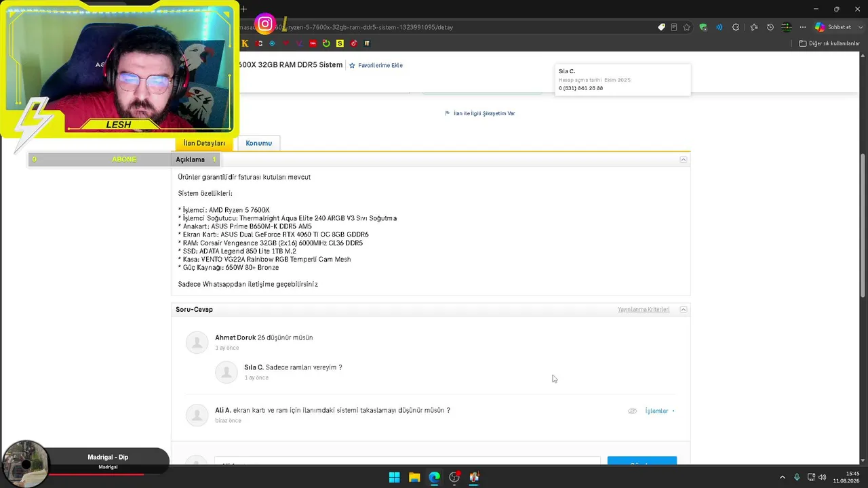Select the İlan Detayları tab
The image size is (868, 488).
pyautogui.click(x=204, y=143)
